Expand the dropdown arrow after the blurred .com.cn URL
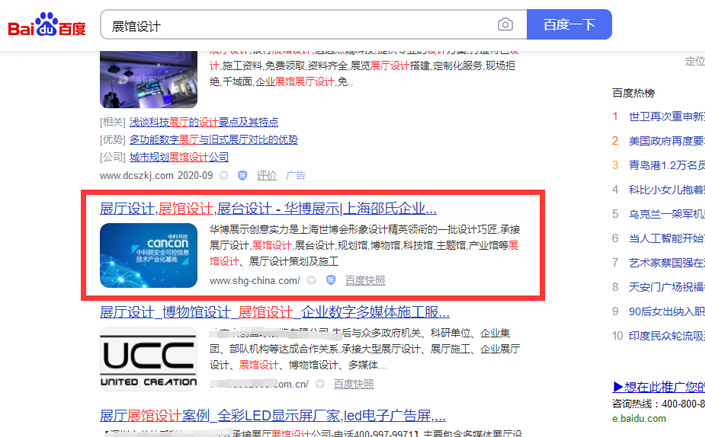705x437 pixels. tap(320, 384)
